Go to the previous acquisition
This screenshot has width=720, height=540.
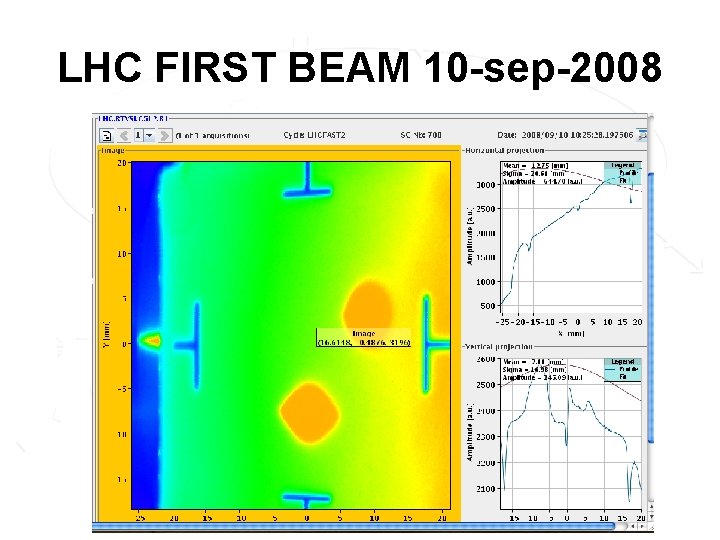[x=124, y=135]
